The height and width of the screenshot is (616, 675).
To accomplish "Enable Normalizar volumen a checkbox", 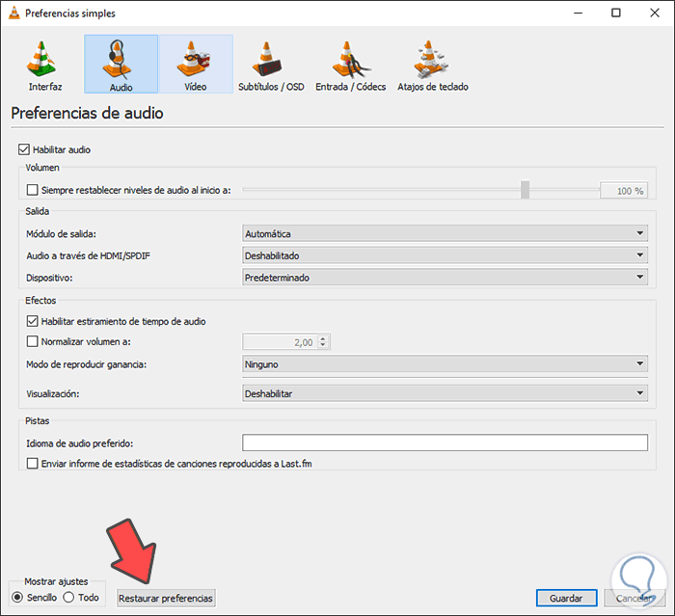I will (x=32, y=341).
